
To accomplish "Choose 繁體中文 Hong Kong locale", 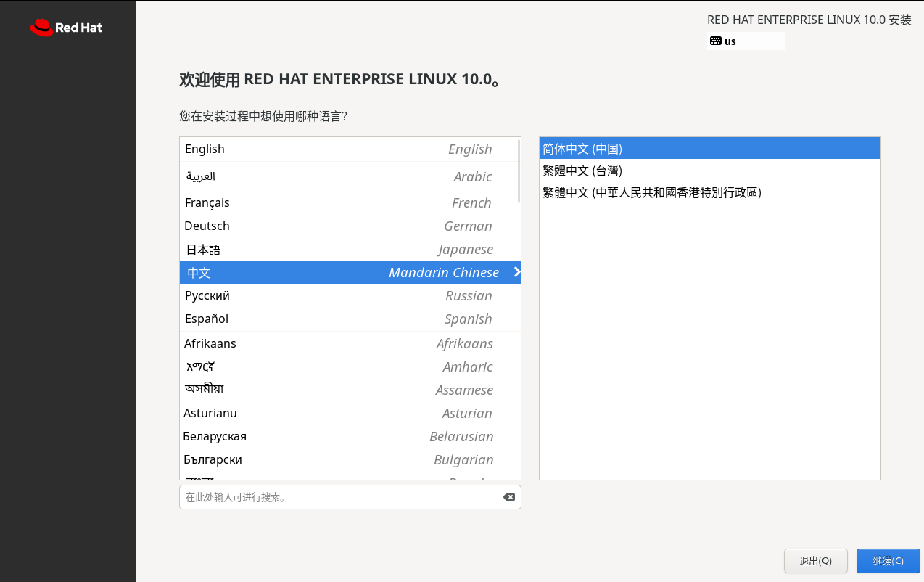I will tap(709, 192).
